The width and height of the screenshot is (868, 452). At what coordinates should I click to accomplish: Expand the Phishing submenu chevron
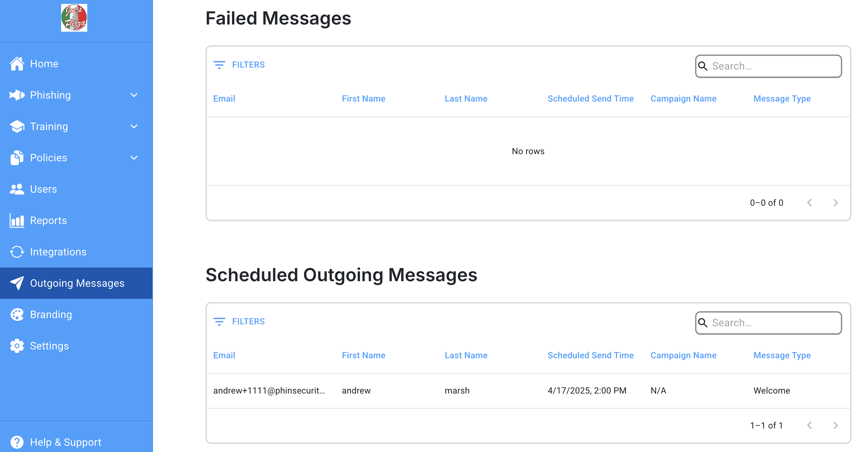(x=134, y=95)
